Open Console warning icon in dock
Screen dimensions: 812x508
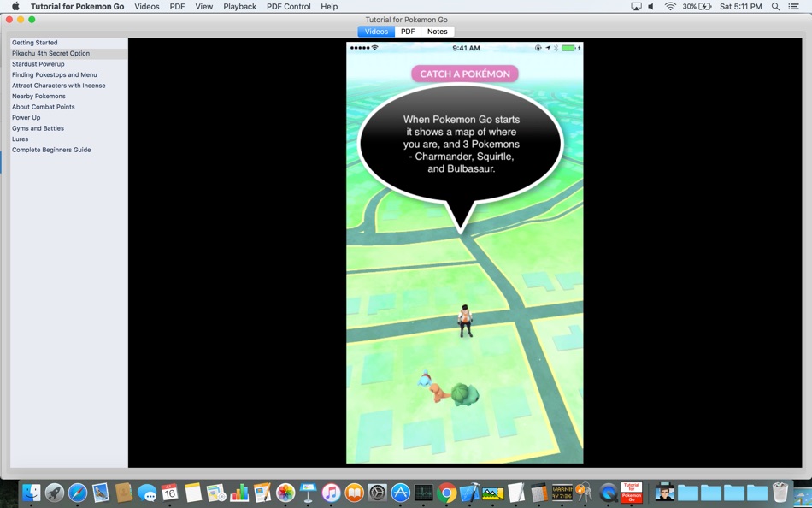pyautogui.click(x=562, y=493)
